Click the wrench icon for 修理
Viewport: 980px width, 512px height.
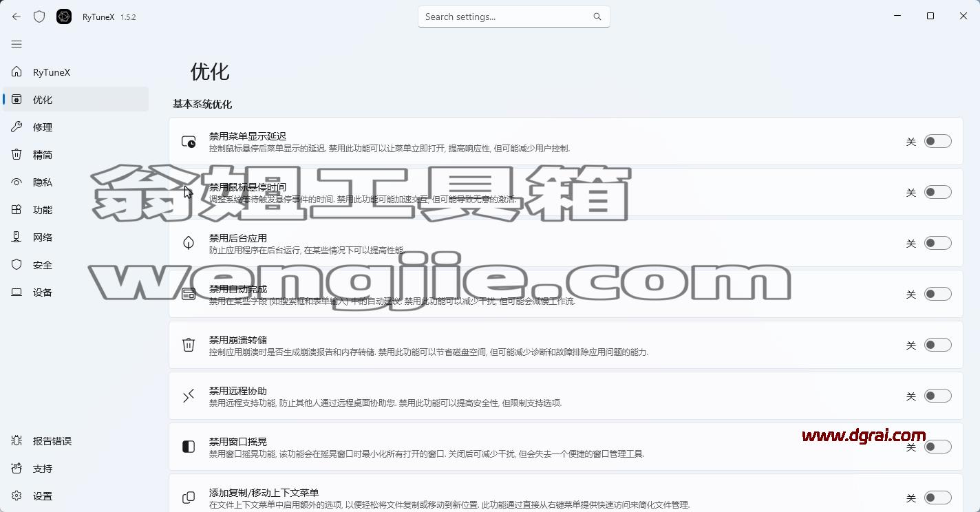[17, 127]
